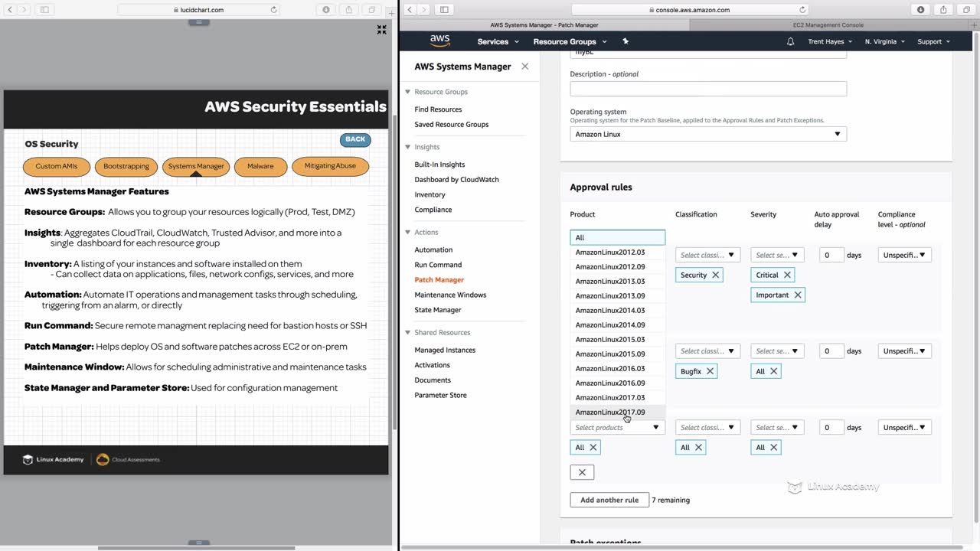The height and width of the screenshot is (551, 980).
Task: Remove the Important severity tag
Action: coord(797,295)
